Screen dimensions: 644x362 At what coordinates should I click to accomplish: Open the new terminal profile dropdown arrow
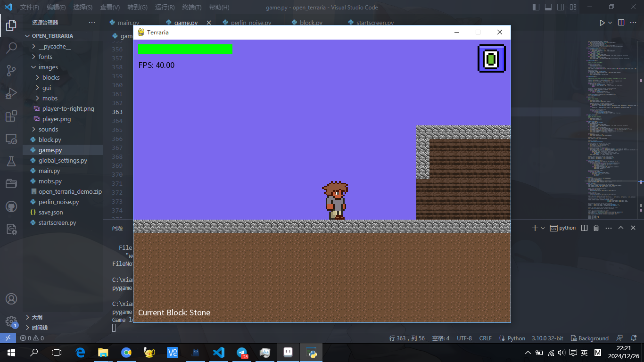[x=543, y=228]
